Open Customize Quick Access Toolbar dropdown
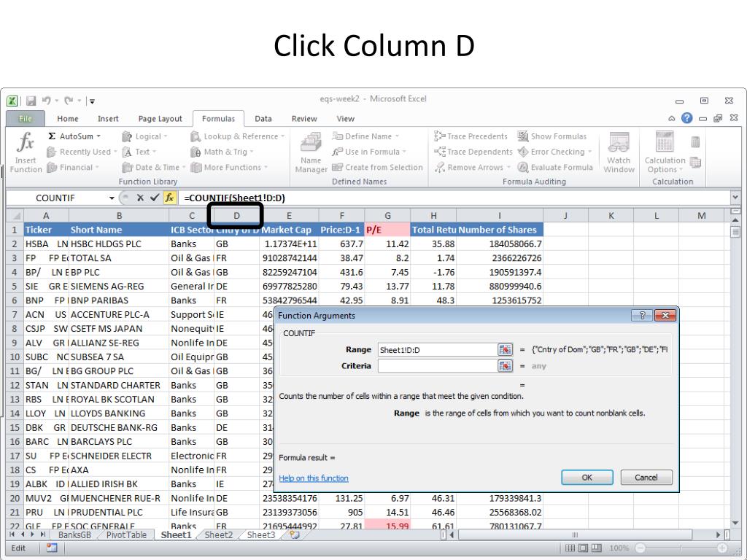This screenshot has width=747, height=560. [92, 101]
